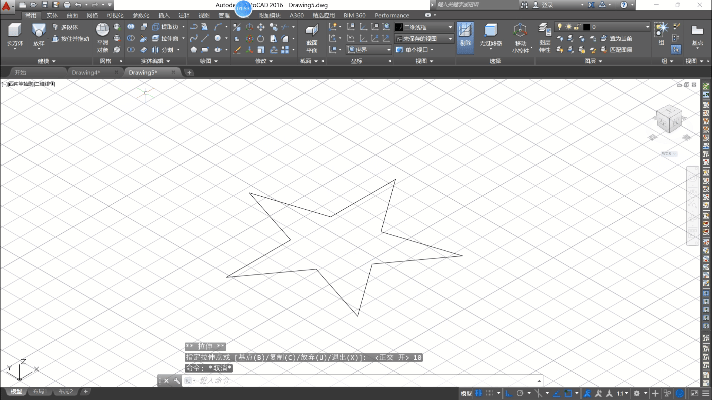Image resolution: width=712 pixels, height=400 pixels.
Task: Click the command line input field
Action: click(x=362, y=380)
